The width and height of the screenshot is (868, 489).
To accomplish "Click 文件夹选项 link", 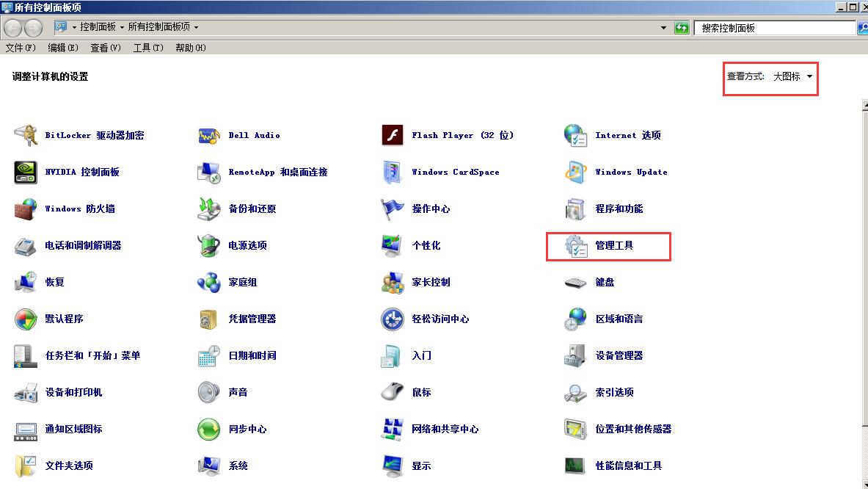I will (69, 466).
